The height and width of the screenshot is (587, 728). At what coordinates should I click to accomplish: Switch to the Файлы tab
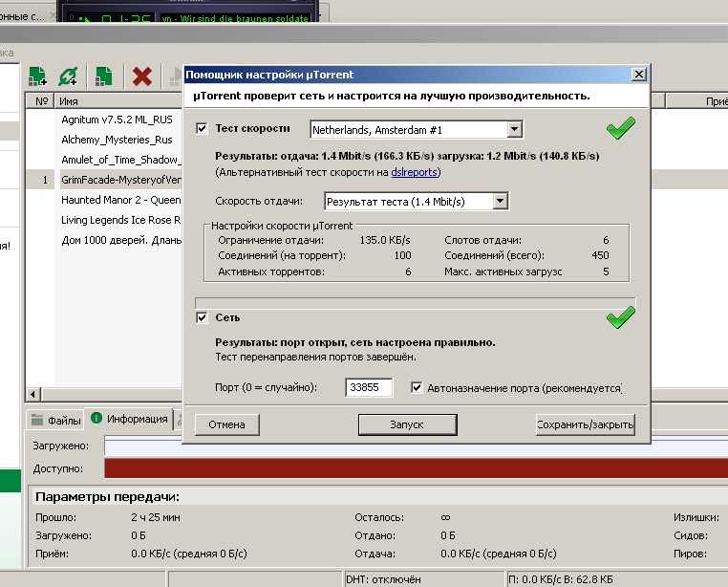pyautogui.click(x=55, y=420)
